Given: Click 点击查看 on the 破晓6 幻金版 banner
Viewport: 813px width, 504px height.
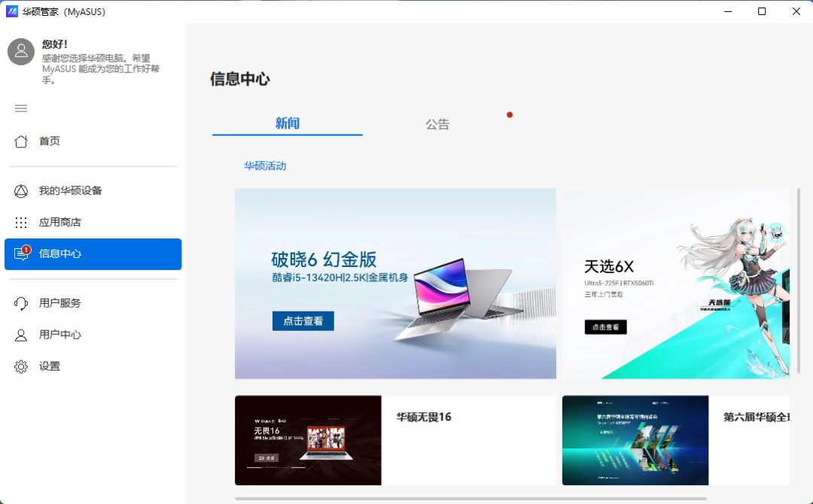Looking at the screenshot, I should (x=303, y=320).
